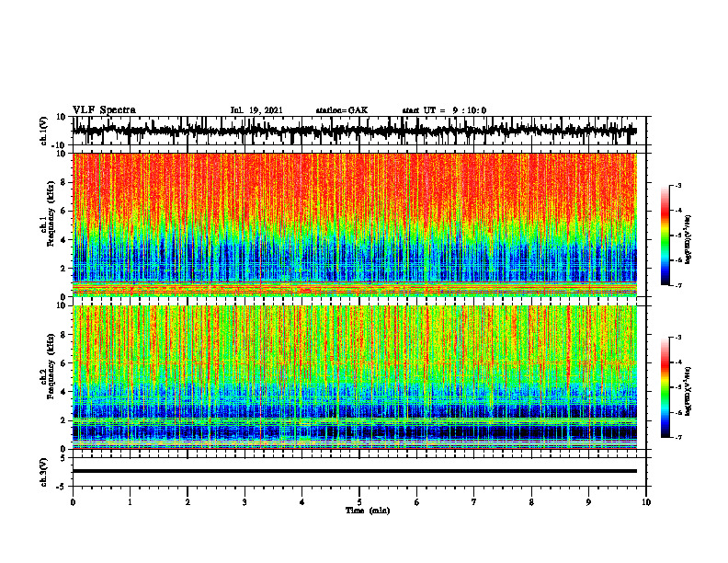Click the thick black ch.3 trace line
728x563 pixels.
pos(354,471)
